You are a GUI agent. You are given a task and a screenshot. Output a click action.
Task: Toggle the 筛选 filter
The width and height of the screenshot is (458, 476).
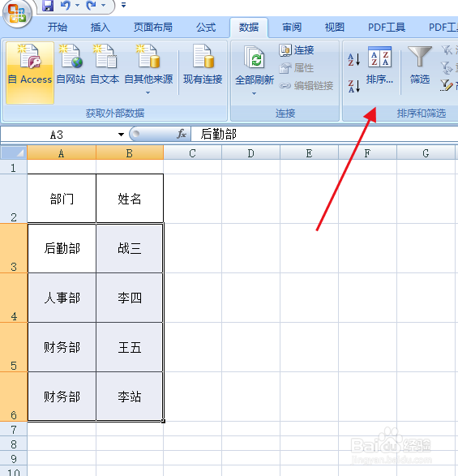point(420,65)
